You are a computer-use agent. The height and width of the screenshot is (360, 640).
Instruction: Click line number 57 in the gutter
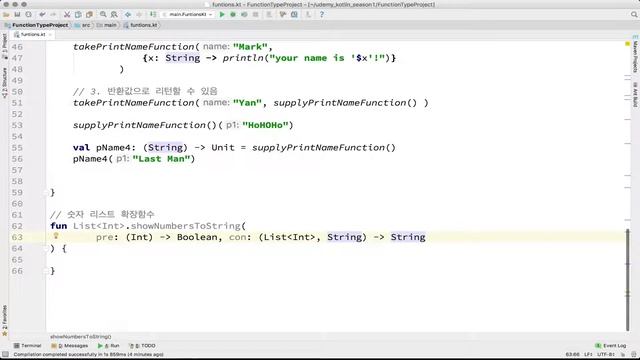click(17, 170)
